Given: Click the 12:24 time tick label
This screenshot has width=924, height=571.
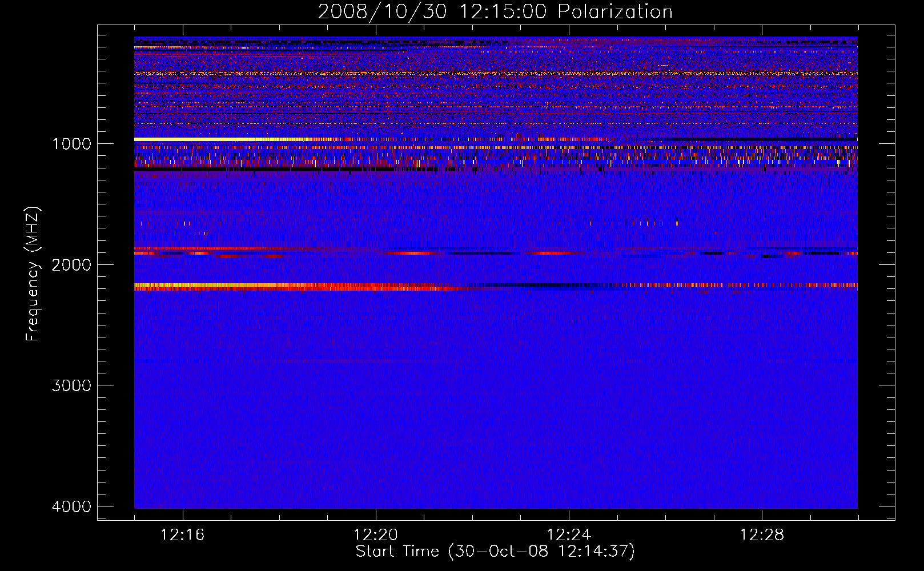Looking at the screenshot, I should click(x=569, y=535).
